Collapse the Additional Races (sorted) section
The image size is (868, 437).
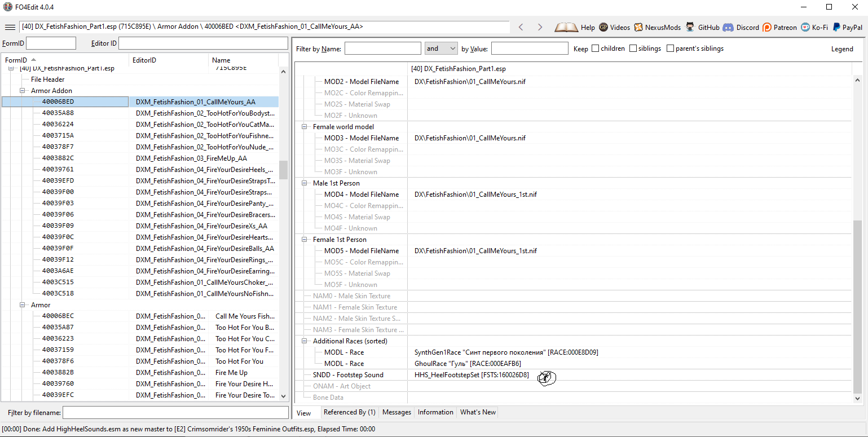305,341
